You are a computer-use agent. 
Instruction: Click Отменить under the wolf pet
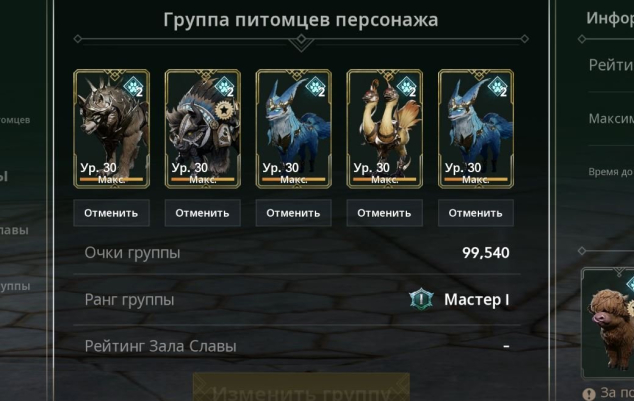tap(112, 213)
